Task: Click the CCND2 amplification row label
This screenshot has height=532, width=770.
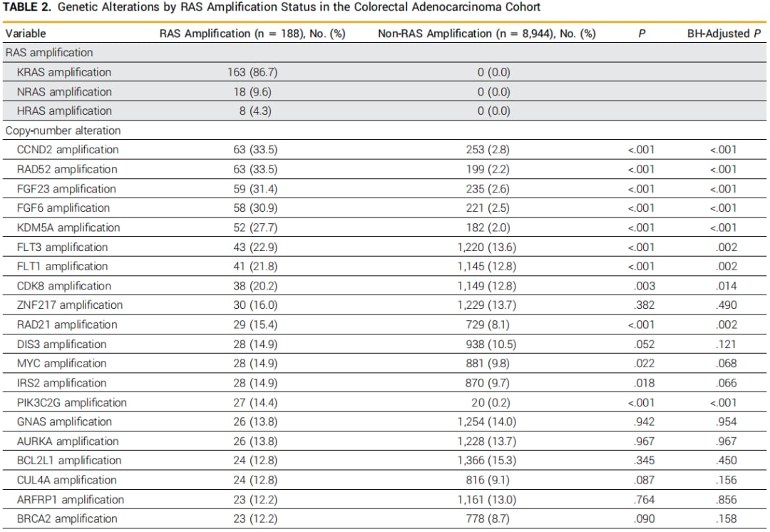Action: [68, 150]
